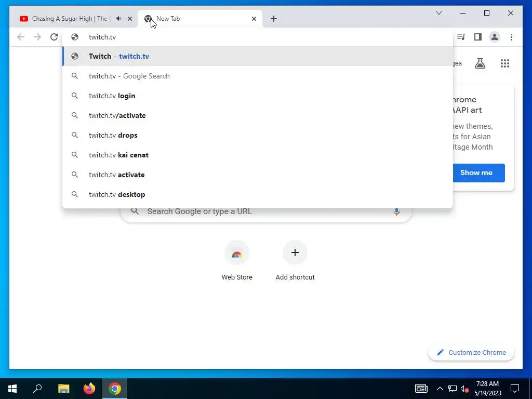Reload the page with the refresh icon
The width and height of the screenshot is (532, 399).
(x=54, y=37)
